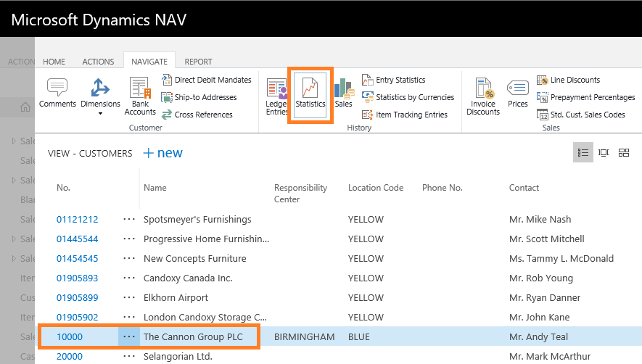Open row menu for Spotsmeyer's Furnishings

click(x=129, y=220)
